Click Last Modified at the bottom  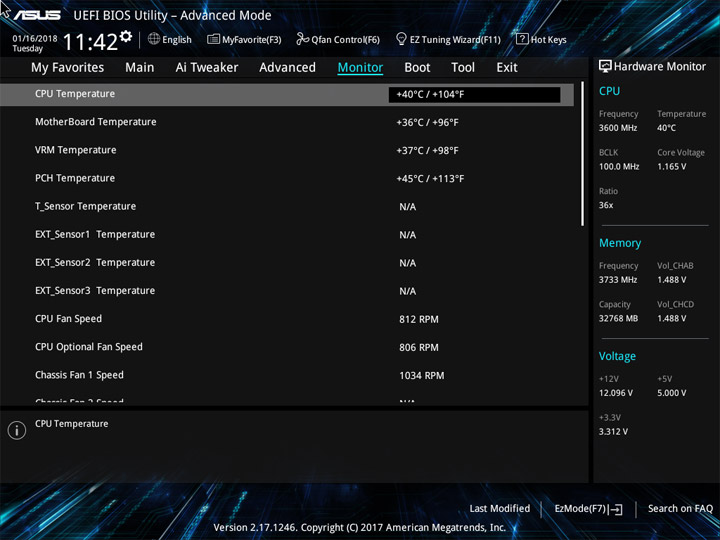[x=500, y=508]
